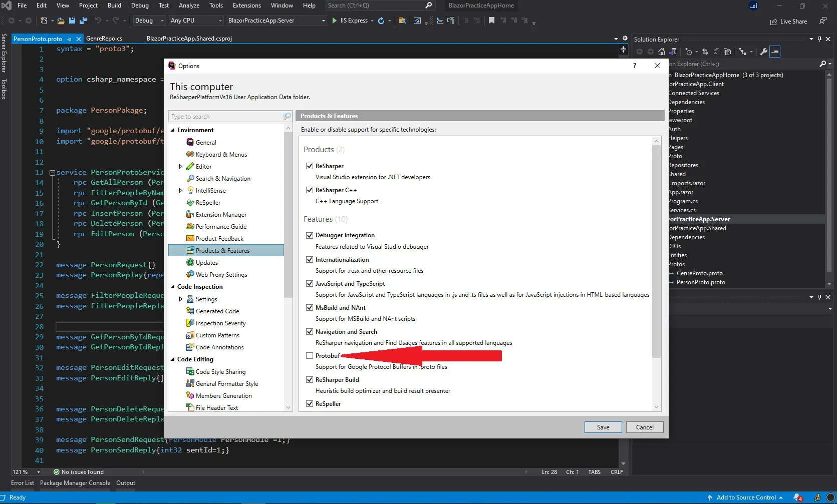Switch to the GenreRepo.cs tab
Viewport: 837px width, 504px height.
104,39
